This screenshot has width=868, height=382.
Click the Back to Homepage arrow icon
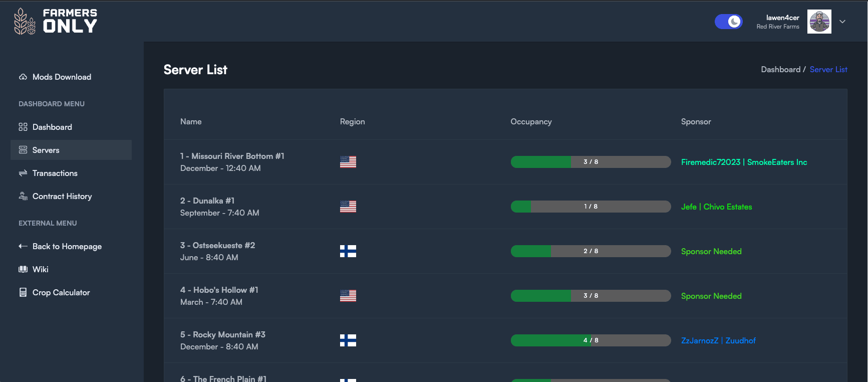click(x=23, y=246)
